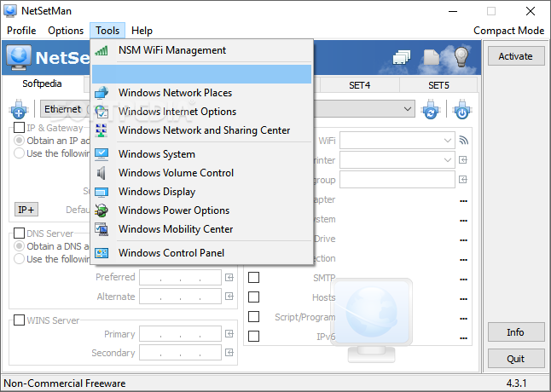The width and height of the screenshot is (551, 392).
Task: Click arrow icon beside Alternate DNS field
Action: pos(229,297)
